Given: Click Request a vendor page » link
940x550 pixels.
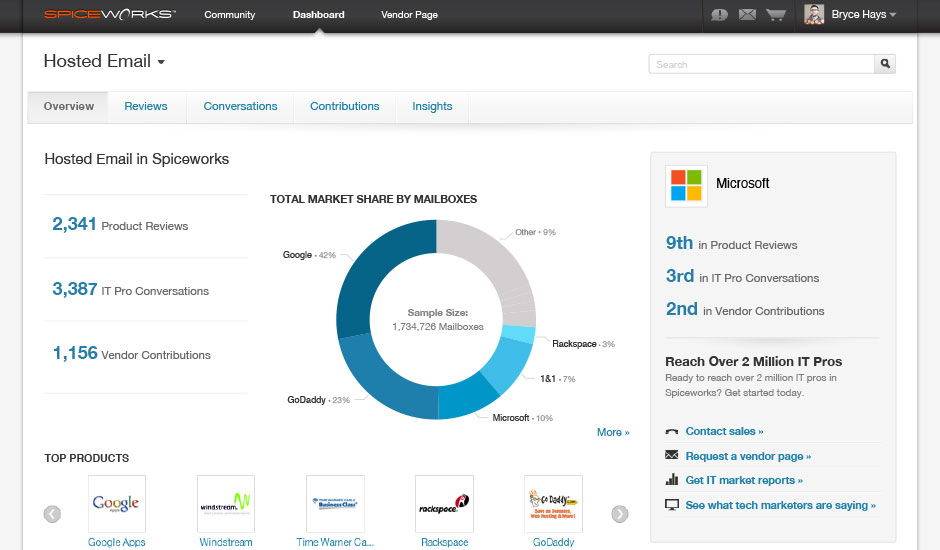Looking at the screenshot, I should coord(748,456).
